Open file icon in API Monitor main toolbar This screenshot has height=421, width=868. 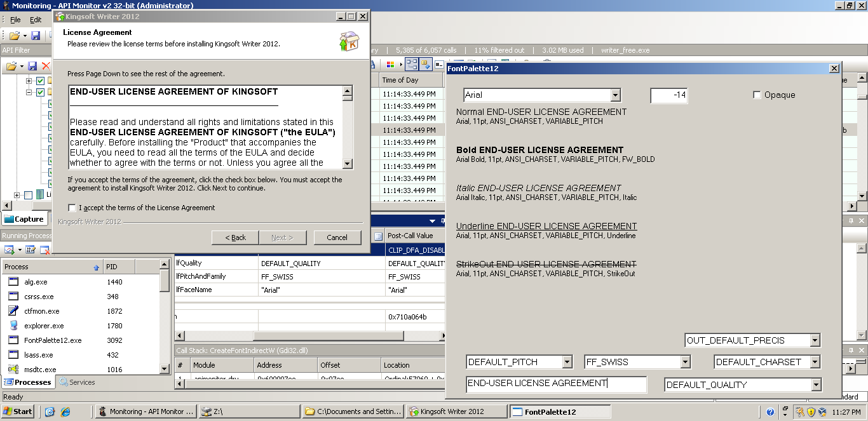[x=13, y=36]
